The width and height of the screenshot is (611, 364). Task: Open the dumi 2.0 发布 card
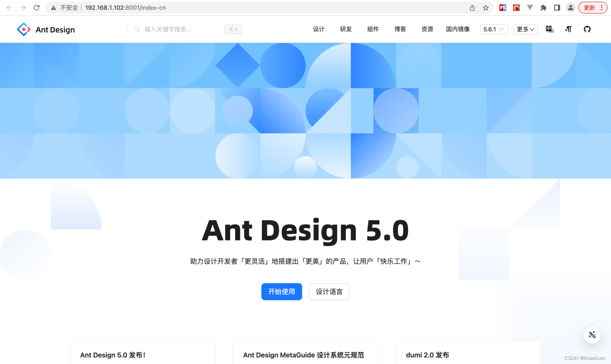pos(468,353)
